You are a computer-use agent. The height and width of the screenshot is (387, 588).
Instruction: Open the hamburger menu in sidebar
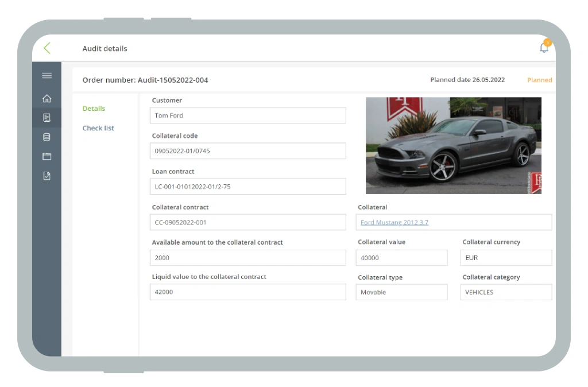[x=47, y=76]
